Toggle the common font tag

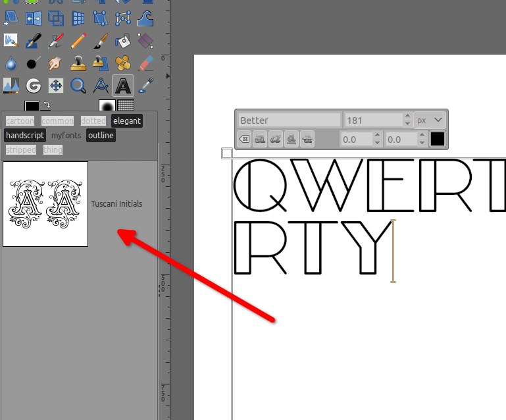pos(57,120)
